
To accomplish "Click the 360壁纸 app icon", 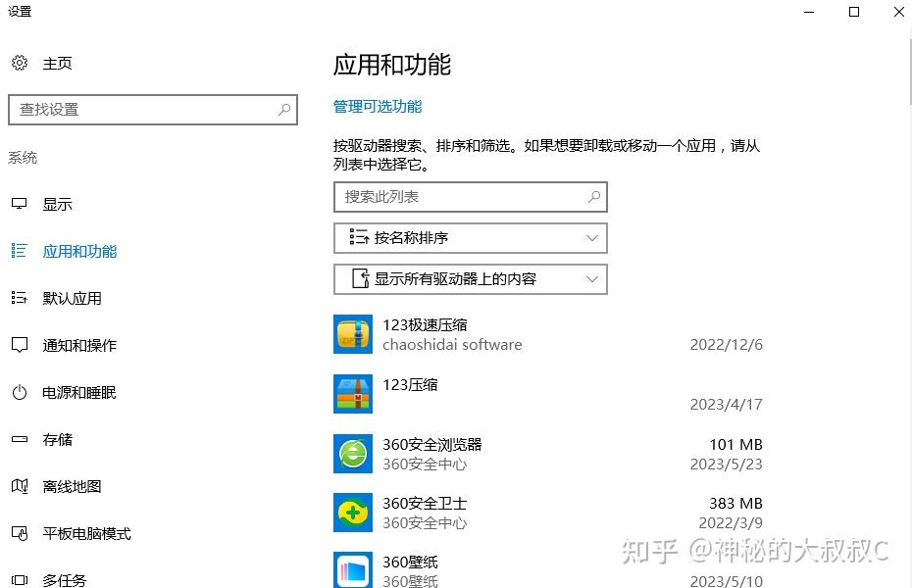I will 353,568.
